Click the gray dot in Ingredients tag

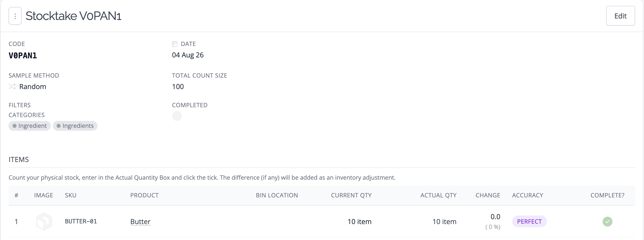58,126
